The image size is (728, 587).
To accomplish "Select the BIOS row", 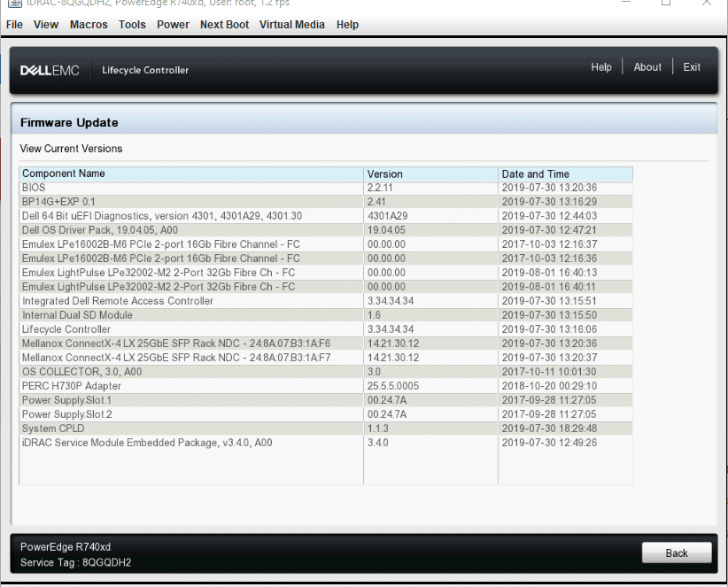I will coord(325,188).
